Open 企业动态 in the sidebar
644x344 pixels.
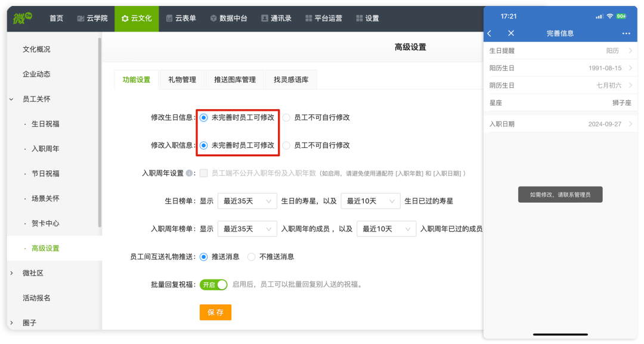tap(36, 75)
